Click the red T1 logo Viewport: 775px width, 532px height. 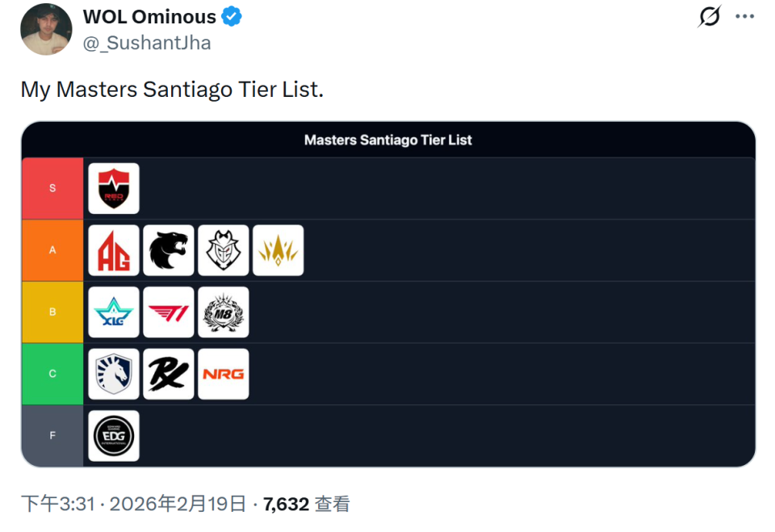coord(169,312)
